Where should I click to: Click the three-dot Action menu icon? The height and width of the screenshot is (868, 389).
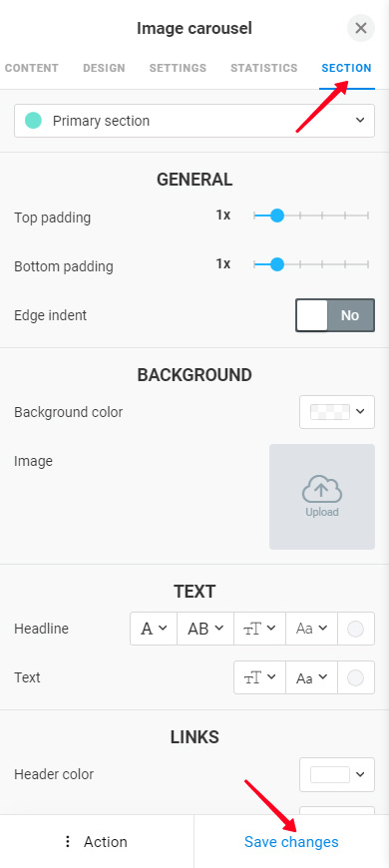click(68, 841)
